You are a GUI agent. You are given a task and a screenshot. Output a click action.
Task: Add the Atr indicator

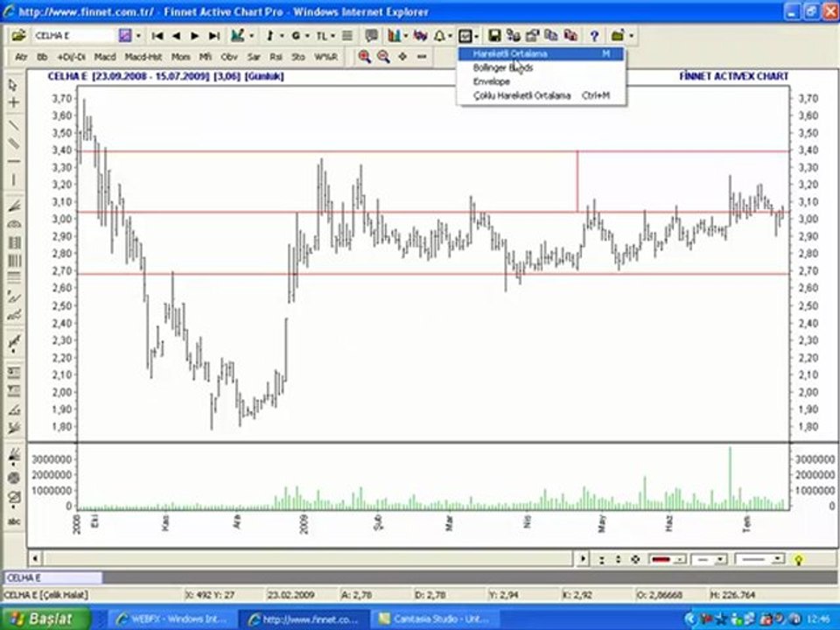coord(21,56)
